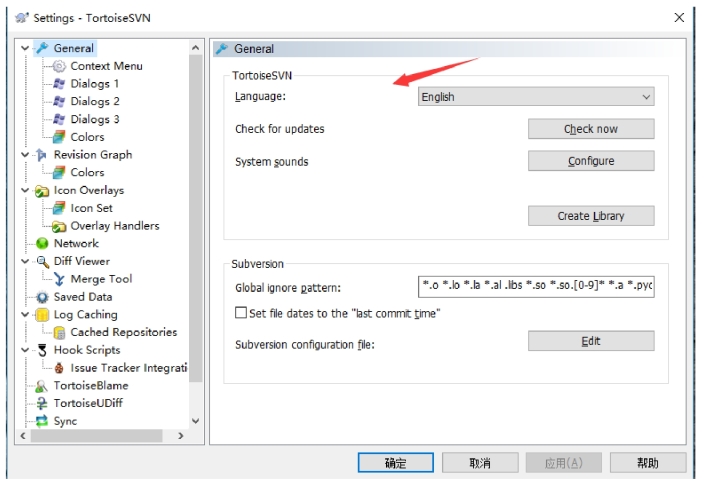Click the Icon Overlays folder icon
The width and height of the screenshot is (708, 489).
click(x=42, y=191)
